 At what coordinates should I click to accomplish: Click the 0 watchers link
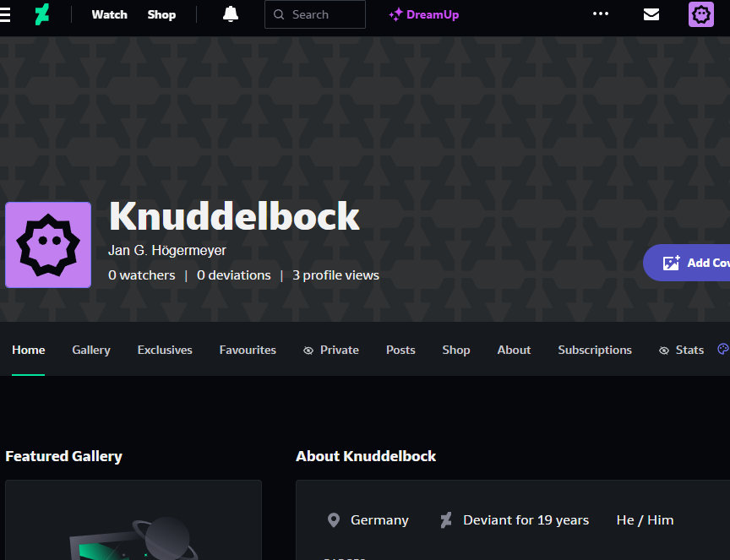tap(142, 275)
